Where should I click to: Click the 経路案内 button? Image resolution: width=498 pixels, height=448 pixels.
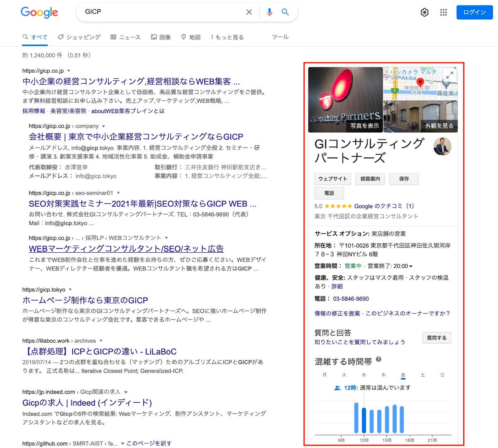click(x=370, y=179)
